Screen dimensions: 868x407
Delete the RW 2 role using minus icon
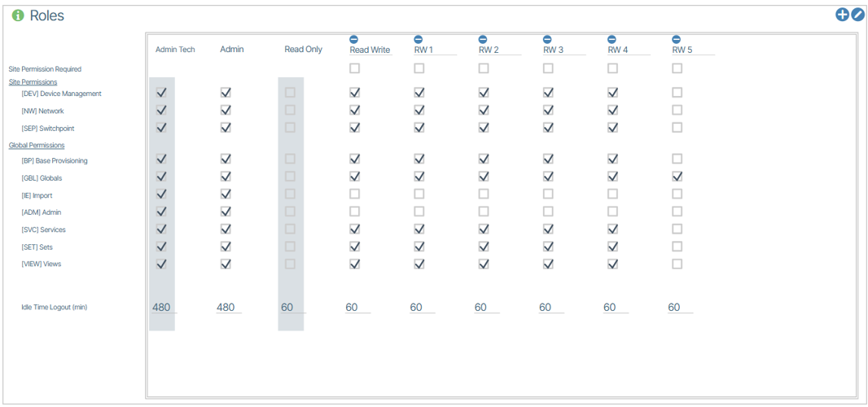tap(483, 39)
